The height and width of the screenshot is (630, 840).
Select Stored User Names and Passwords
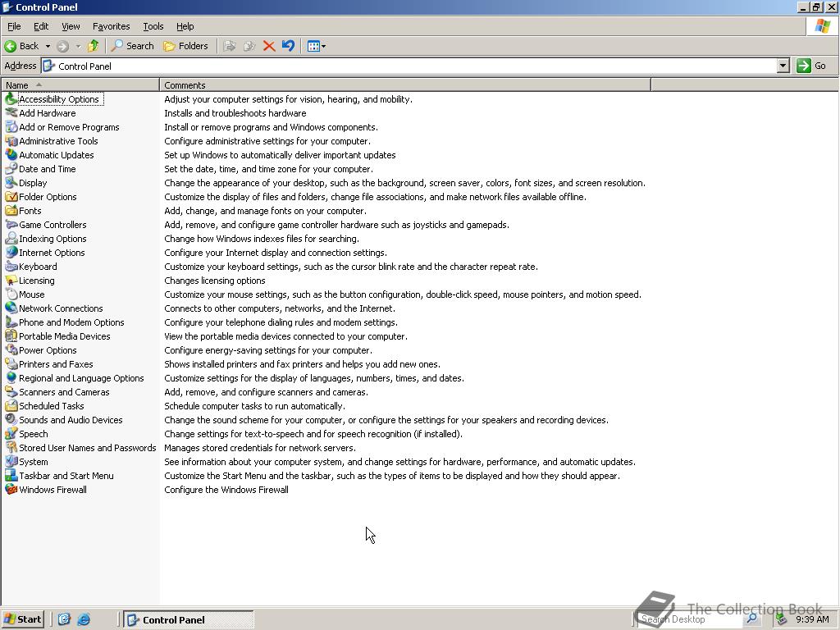[x=87, y=447]
